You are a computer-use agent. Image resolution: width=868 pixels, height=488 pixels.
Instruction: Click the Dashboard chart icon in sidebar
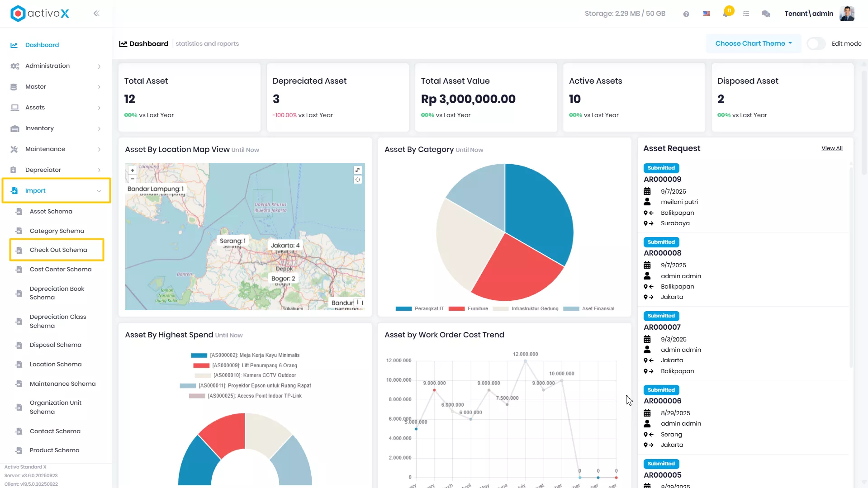click(x=14, y=45)
